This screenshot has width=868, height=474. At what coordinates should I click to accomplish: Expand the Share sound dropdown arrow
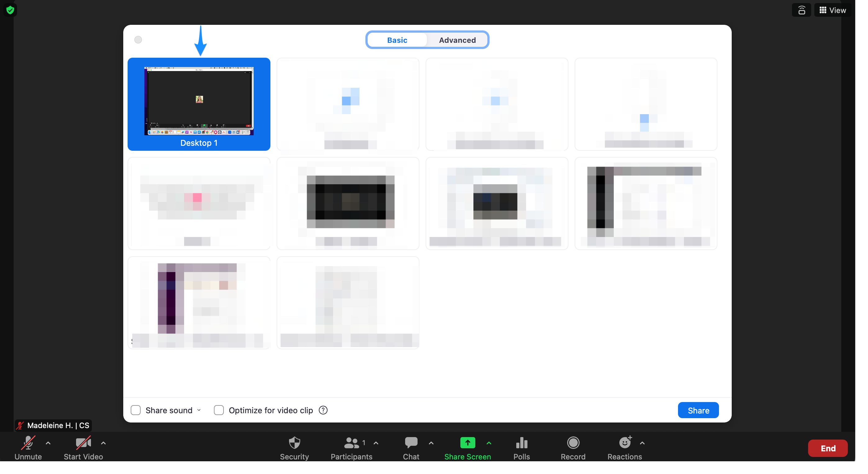[x=199, y=410]
